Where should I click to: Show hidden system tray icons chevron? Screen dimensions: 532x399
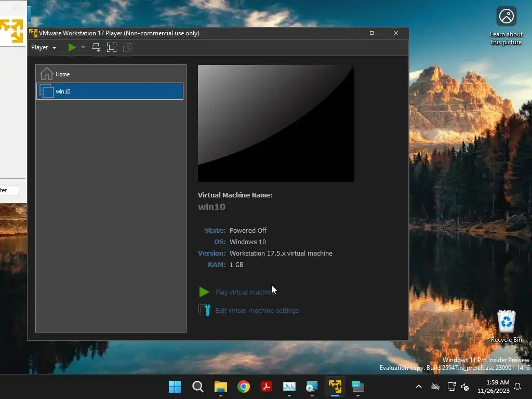point(419,387)
